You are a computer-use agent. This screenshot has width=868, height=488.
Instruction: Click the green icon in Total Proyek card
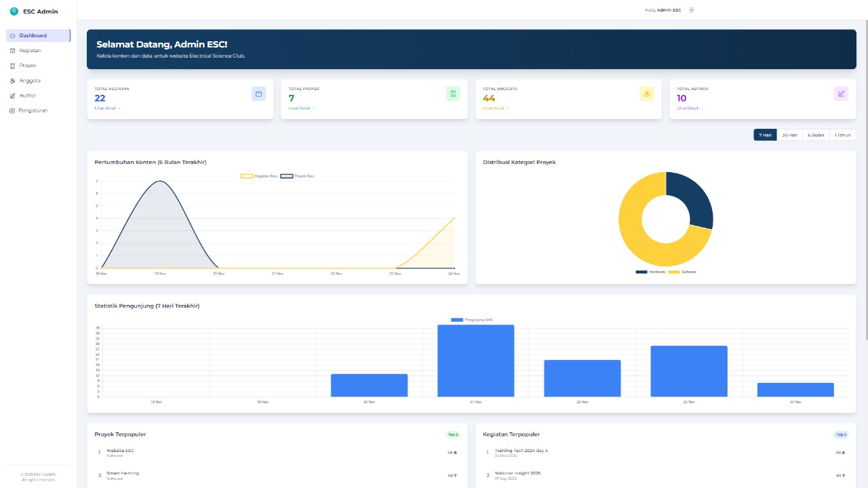(x=452, y=94)
